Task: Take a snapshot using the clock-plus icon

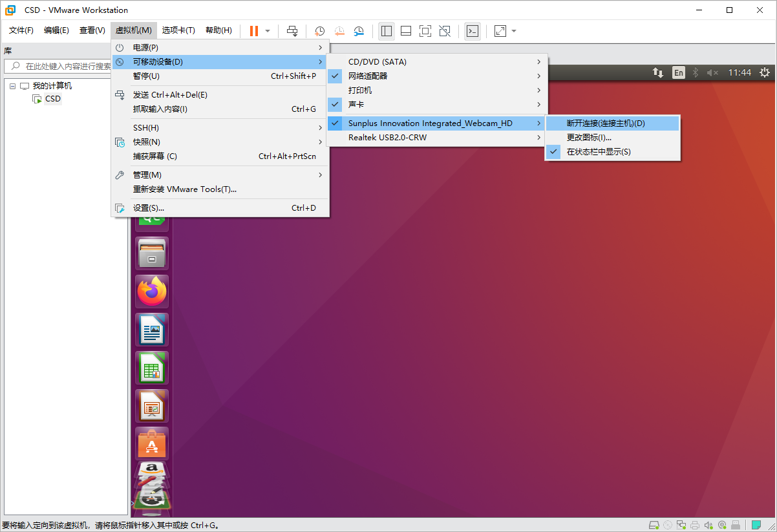Action: 319,30
